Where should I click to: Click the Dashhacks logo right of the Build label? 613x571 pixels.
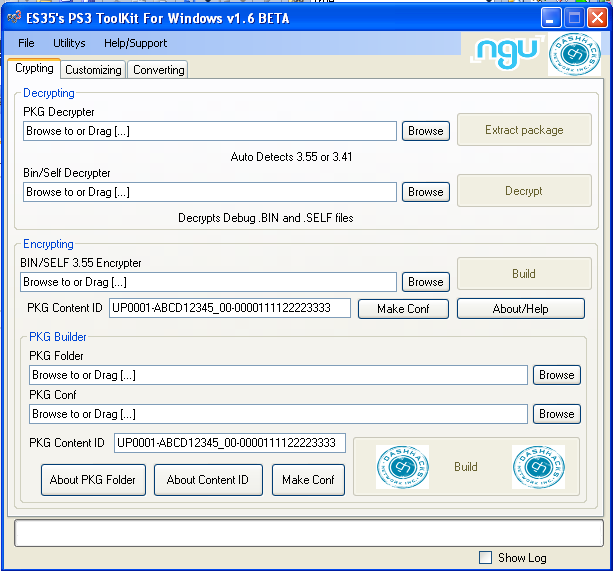click(538, 467)
